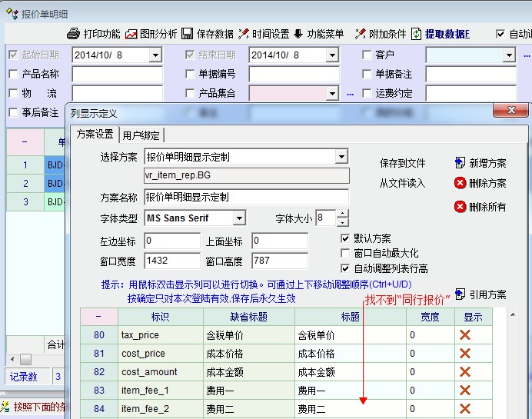This screenshot has width=532, height=419.
Task: Click the 新增方案 icon
Action: pos(461,163)
